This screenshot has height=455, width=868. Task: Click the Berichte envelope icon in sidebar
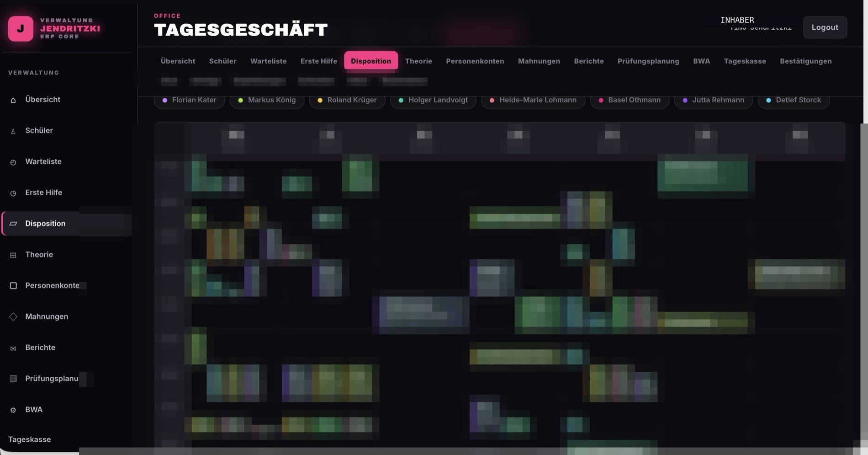click(13, 348)
